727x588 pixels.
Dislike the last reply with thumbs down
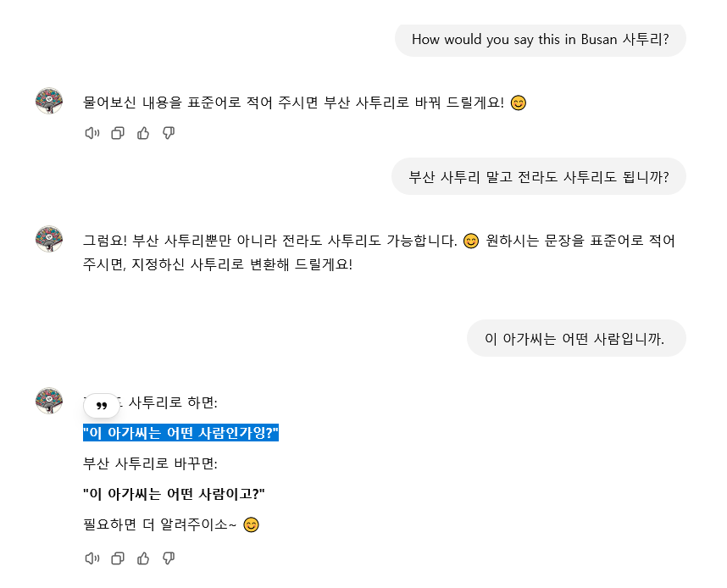(x=169, y=558)
